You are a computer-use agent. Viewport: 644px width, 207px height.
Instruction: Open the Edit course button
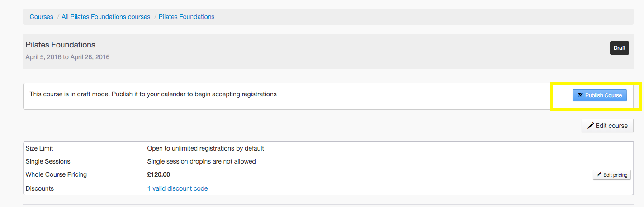coord(607,126)
